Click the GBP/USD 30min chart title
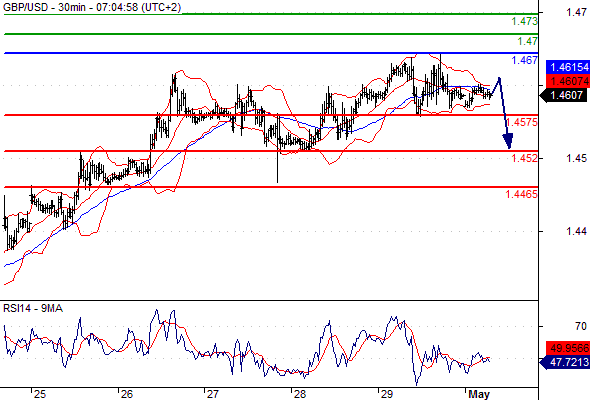Image resolution: width=590 pixels, height=400 pixels. coord(92,7)
